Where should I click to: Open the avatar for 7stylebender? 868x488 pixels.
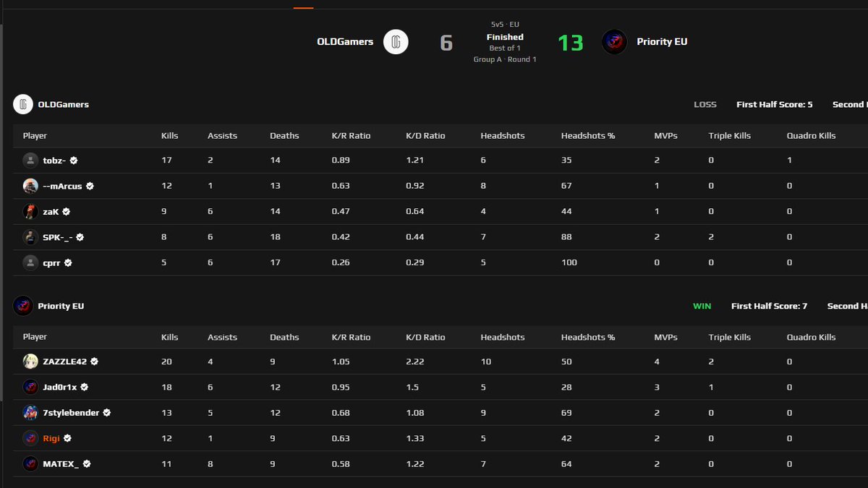point(30,412)
